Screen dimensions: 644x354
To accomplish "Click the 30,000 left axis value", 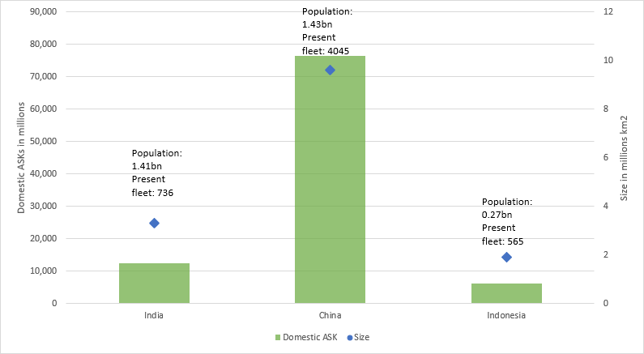I will (x=44, y=206).
